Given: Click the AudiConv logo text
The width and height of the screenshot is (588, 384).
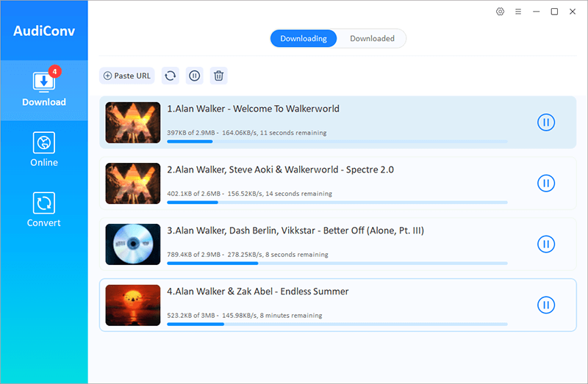Looking at the screenshot, I should coord(44,31).
